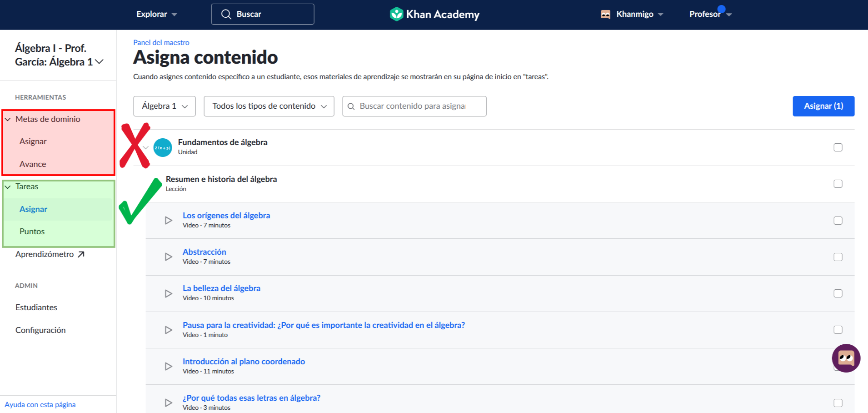Open the class selector Álgebra I - Prof. García
This screenshot has width=868, height=413.
pyautogui.click(x=59, y=55)
